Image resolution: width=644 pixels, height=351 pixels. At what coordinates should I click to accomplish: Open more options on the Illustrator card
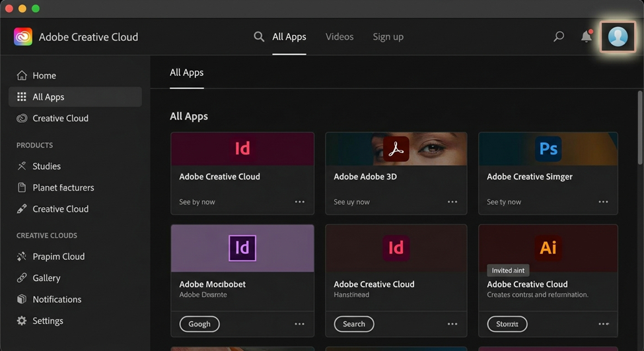pos(604,324)
